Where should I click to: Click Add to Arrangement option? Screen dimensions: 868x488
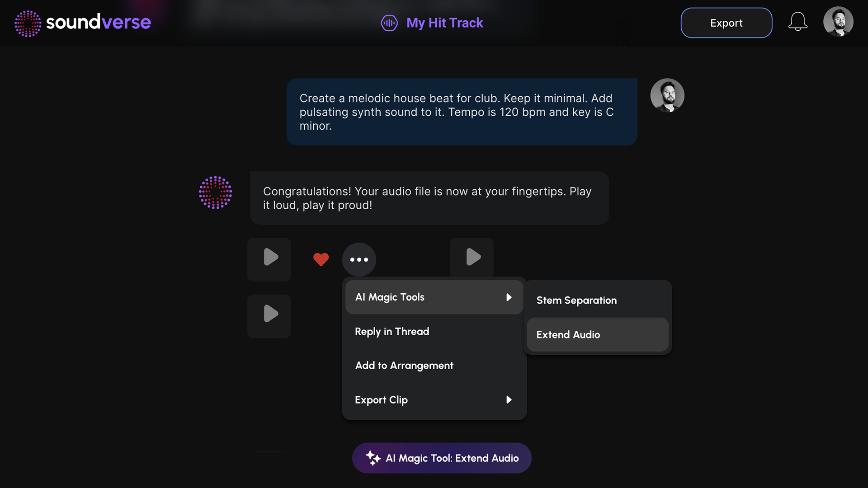[404, 365]
